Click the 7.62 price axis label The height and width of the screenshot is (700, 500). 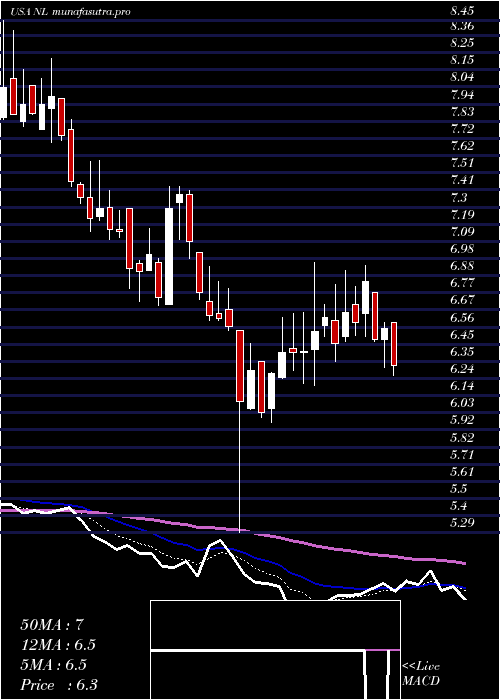[462, 146]
